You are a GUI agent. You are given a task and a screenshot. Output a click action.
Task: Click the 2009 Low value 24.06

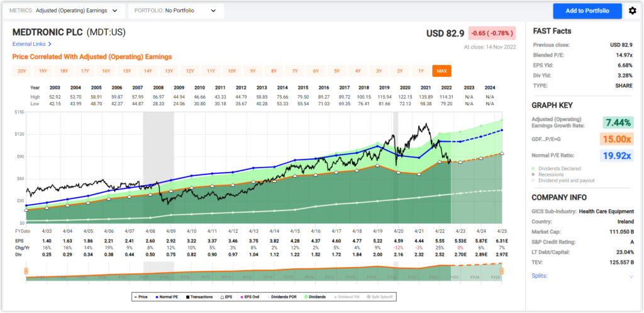[179, 104]
